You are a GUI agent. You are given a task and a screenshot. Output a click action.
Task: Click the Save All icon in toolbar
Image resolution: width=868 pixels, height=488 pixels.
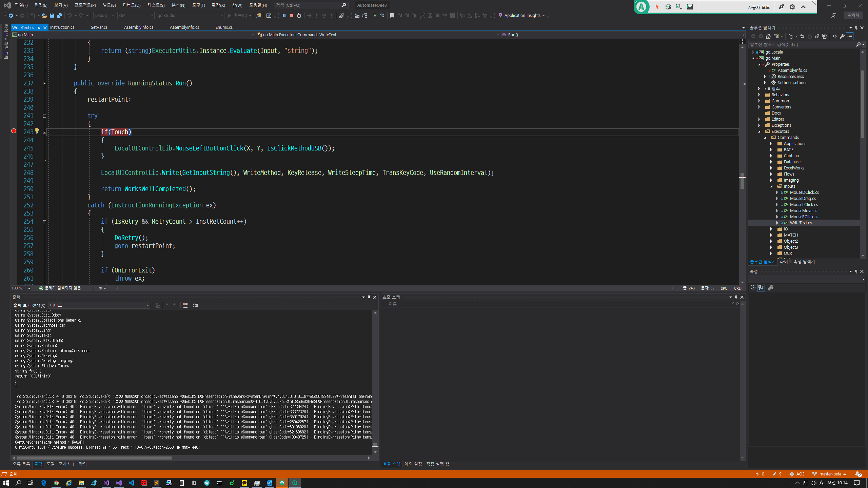point(59,16)
